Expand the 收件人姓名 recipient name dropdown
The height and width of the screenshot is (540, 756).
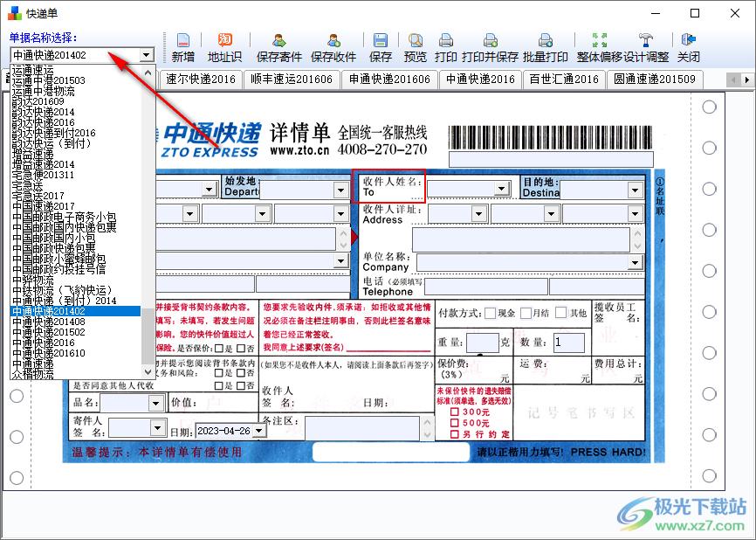point(501,189)
